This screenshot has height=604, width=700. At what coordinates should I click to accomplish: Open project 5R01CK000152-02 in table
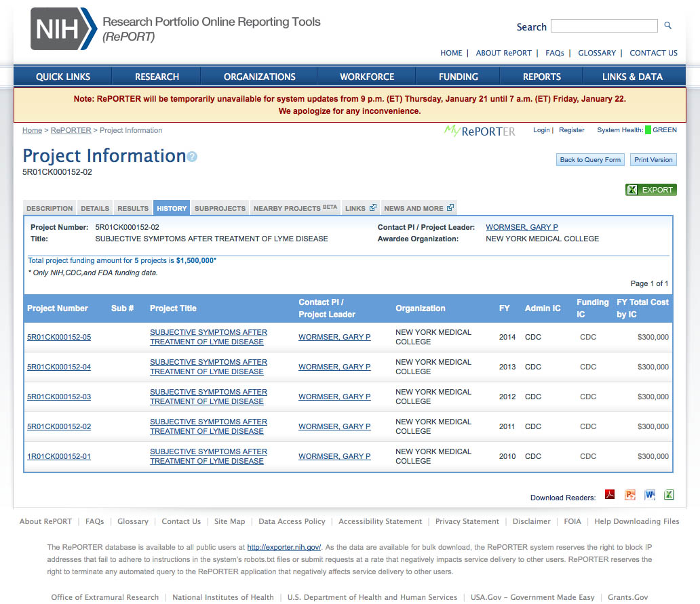point(59,427)
